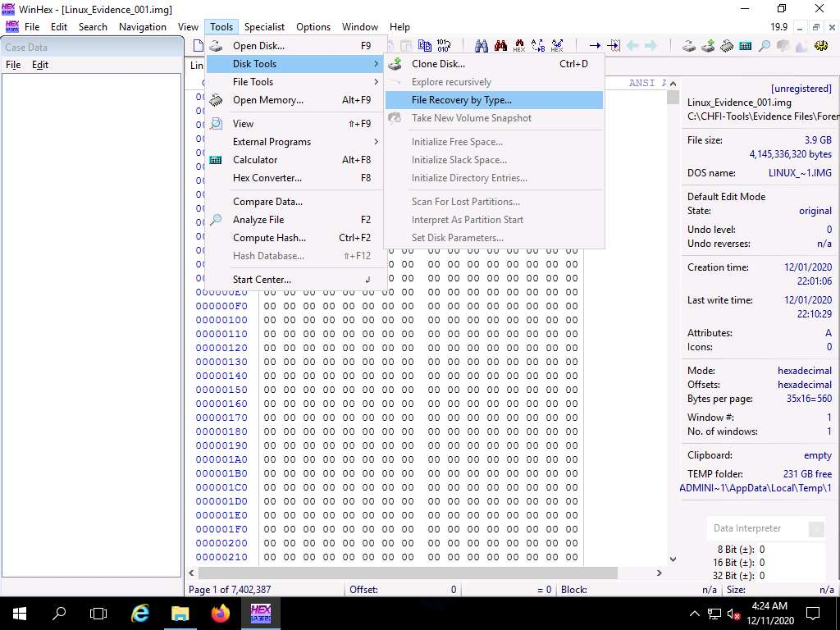The width and height of the screenshot is (840, 630).
Task: Click the WinHex taskbar button
Action: (x=260, y=614)
